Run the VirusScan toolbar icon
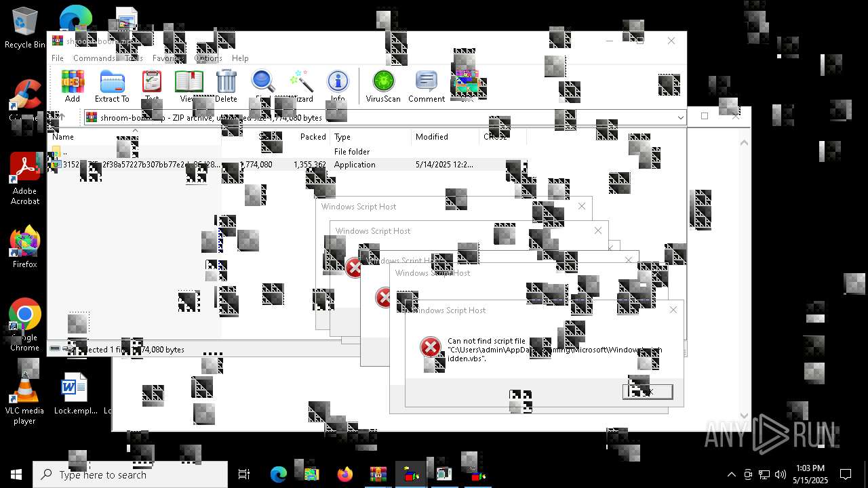 [383, 86]
